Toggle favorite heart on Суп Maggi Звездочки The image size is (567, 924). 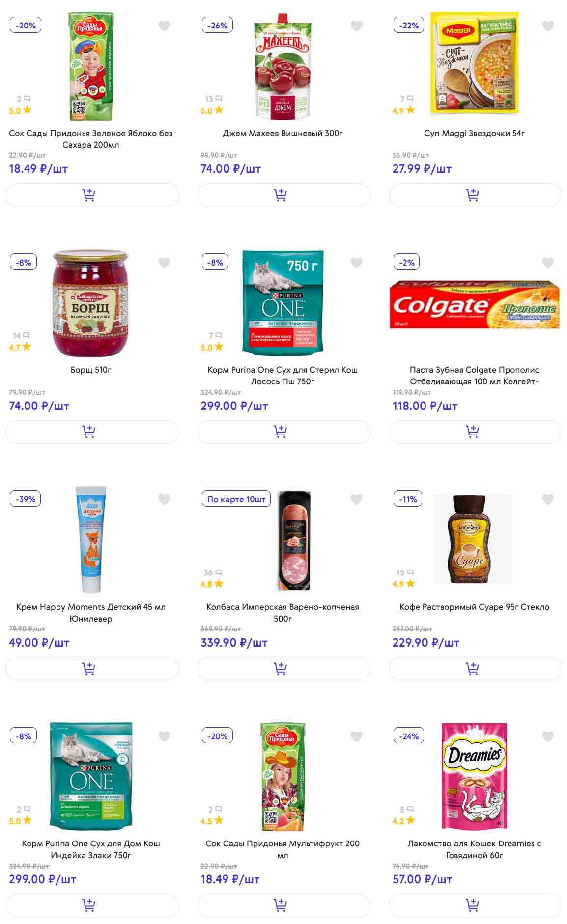click(x=548, y=26)
